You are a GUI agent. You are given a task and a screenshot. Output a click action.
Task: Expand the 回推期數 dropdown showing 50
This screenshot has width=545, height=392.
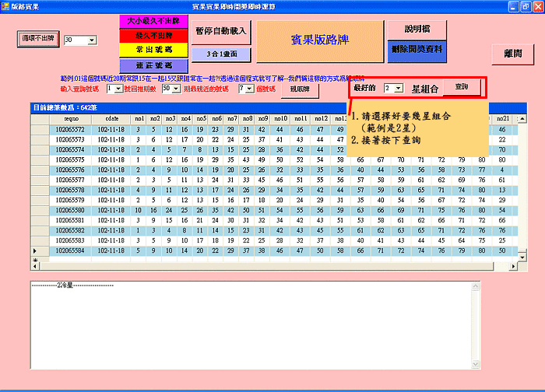pyautogui.click(x=175, y=89)
